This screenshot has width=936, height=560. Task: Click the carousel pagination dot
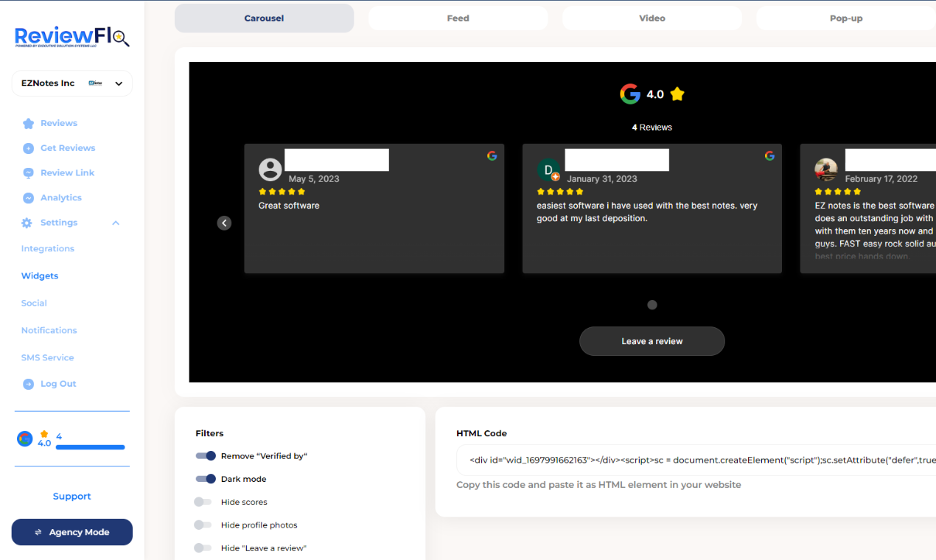tap(652, 304)
